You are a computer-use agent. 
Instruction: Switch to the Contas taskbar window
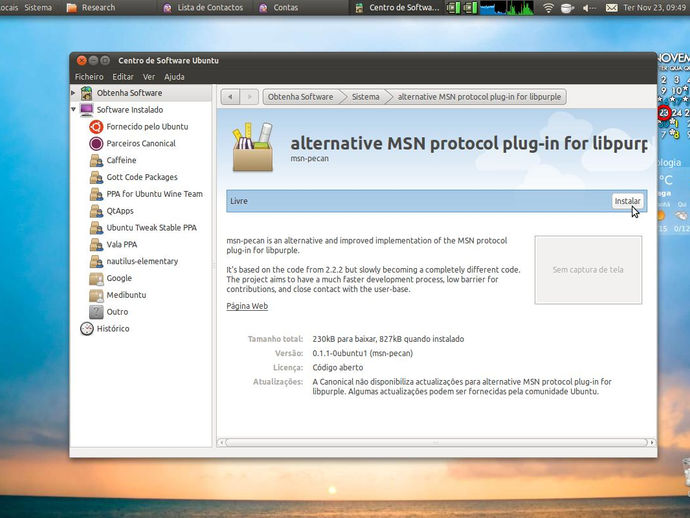279,7
